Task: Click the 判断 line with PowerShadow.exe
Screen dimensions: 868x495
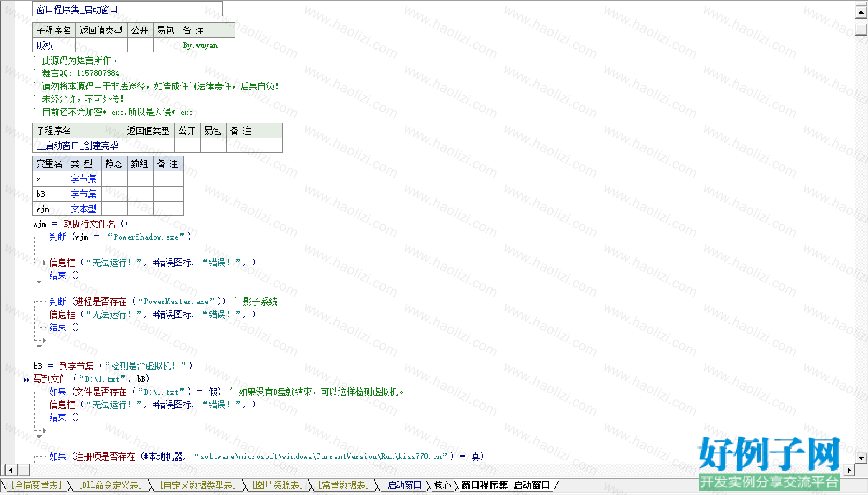Action: (120, 237)
